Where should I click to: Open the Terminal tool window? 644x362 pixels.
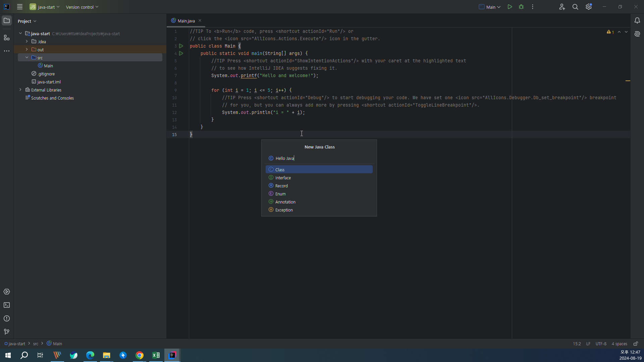(7, 305)
